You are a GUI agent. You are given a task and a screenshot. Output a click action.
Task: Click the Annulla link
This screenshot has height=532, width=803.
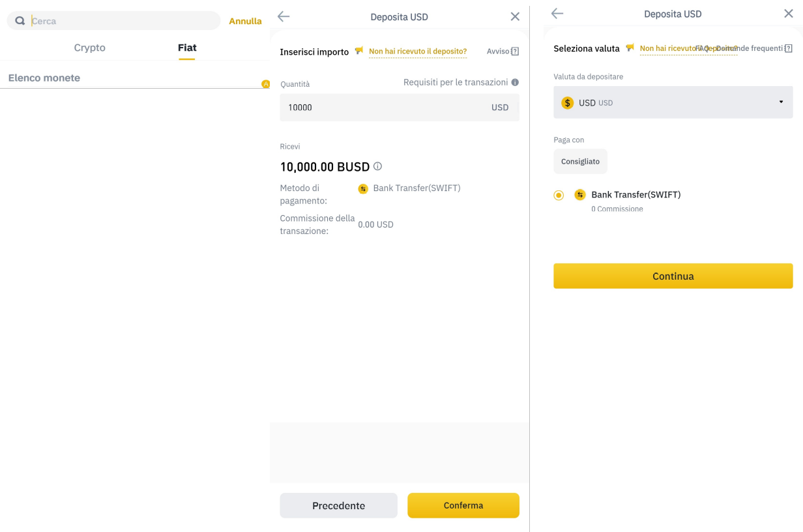pos(245,21)
